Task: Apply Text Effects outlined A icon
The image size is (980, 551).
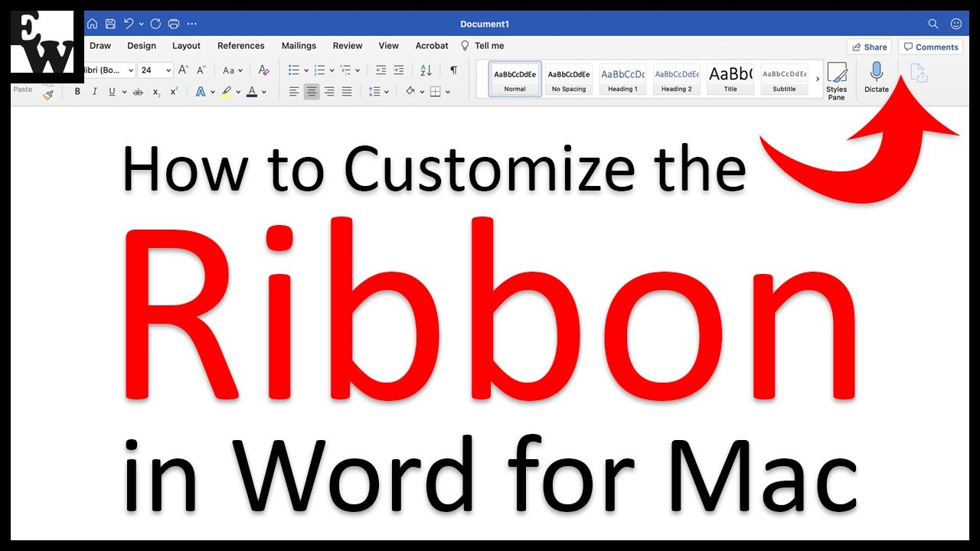Action: pos(201,92)
